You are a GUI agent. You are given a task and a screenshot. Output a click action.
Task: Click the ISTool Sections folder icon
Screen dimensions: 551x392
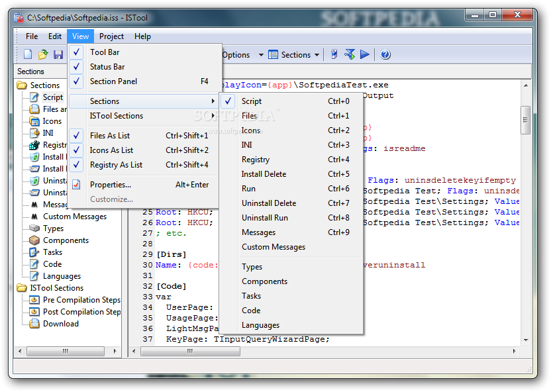click(x=21, y=288)
